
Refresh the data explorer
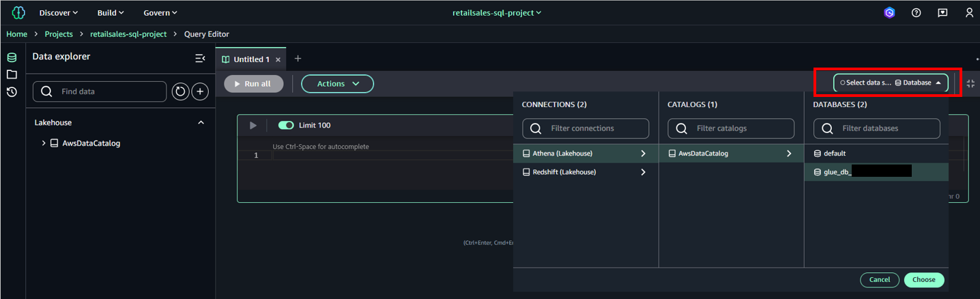pos(181,91)
